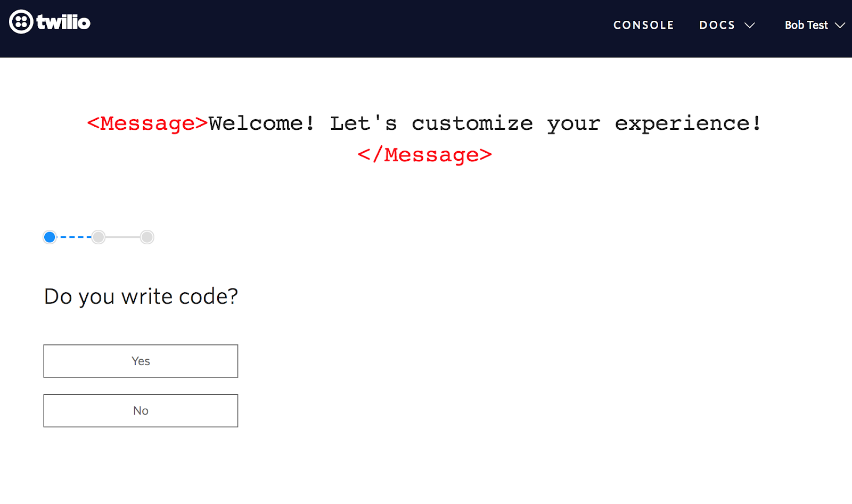Image resolution: width=852 pixels, height=504 pixels.
Task: Click the dashed blue progress connector
Action: [x=75, y=237]
